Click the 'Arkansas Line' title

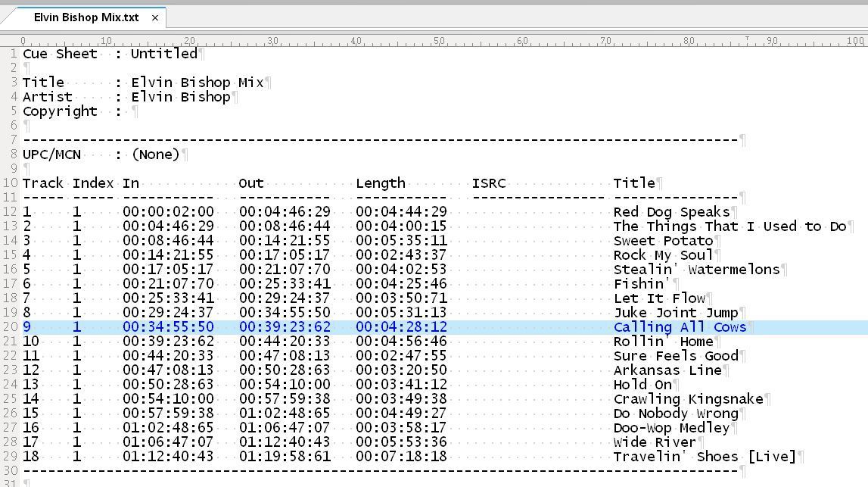click(667, 370)
